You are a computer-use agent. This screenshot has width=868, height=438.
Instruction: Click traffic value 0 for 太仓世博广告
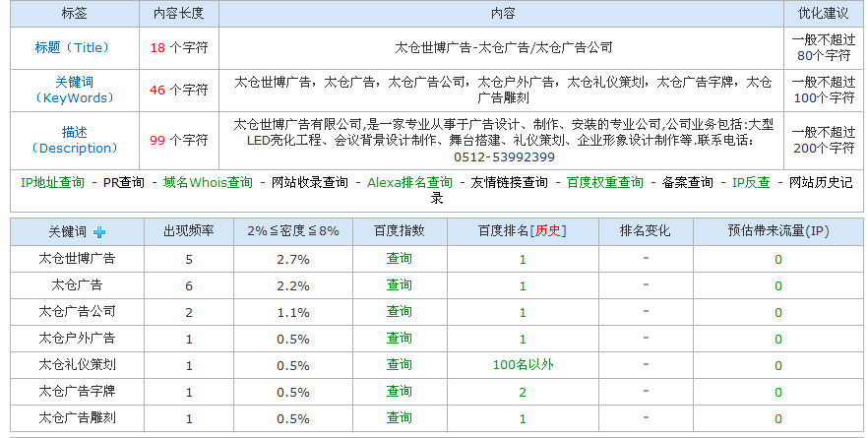pyautogui.click(x=777, y=260)
